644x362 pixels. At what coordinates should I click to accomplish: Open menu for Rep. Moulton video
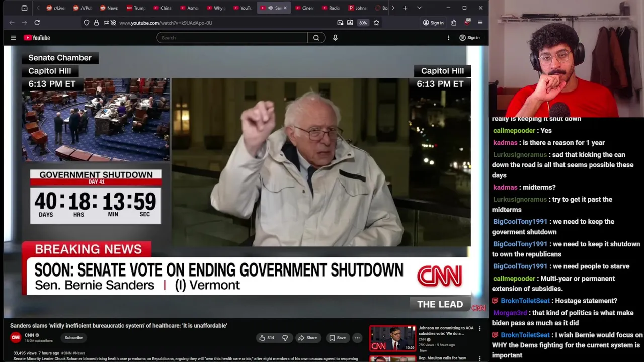(479, 359)
